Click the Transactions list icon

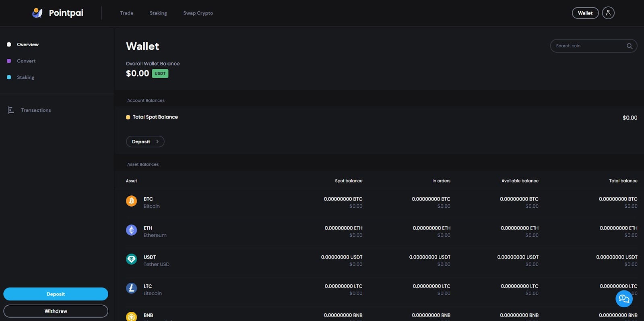(11, 110)
